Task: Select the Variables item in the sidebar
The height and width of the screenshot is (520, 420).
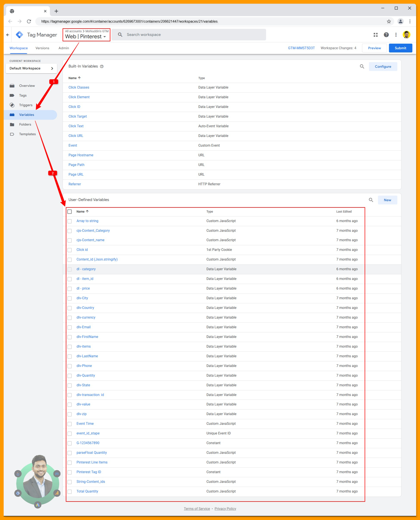Action: 27,115
